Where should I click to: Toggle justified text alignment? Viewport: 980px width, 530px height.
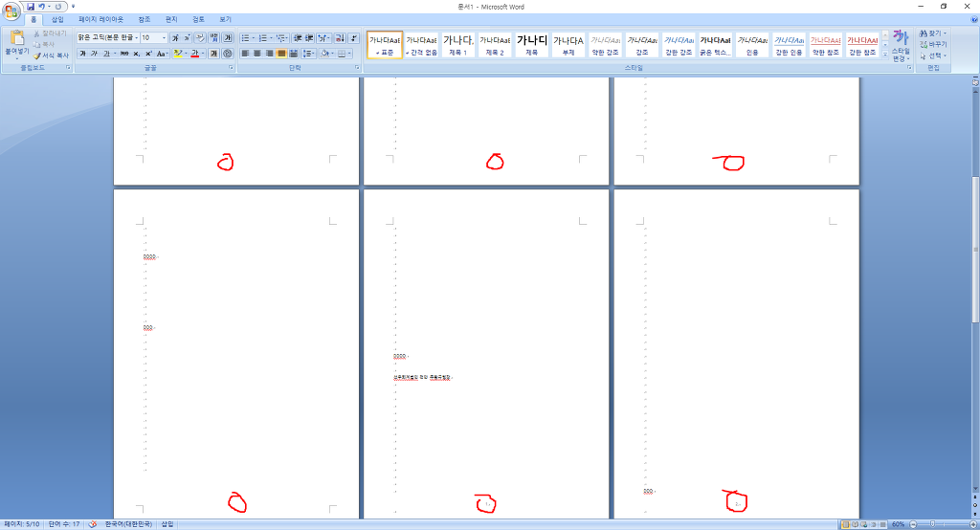click(x=281, y=54)
